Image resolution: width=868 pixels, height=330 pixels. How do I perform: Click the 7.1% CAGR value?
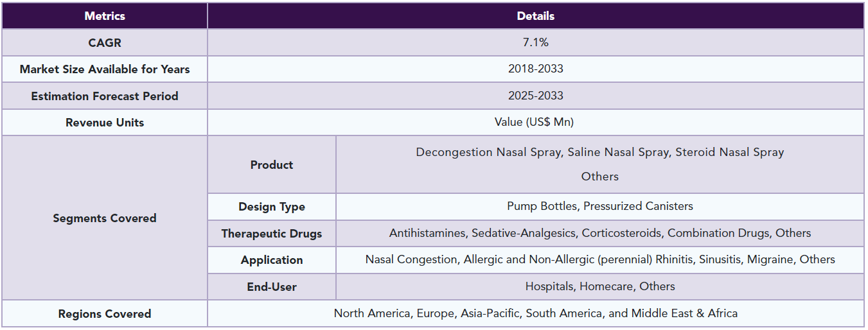[x=536, y=43]
